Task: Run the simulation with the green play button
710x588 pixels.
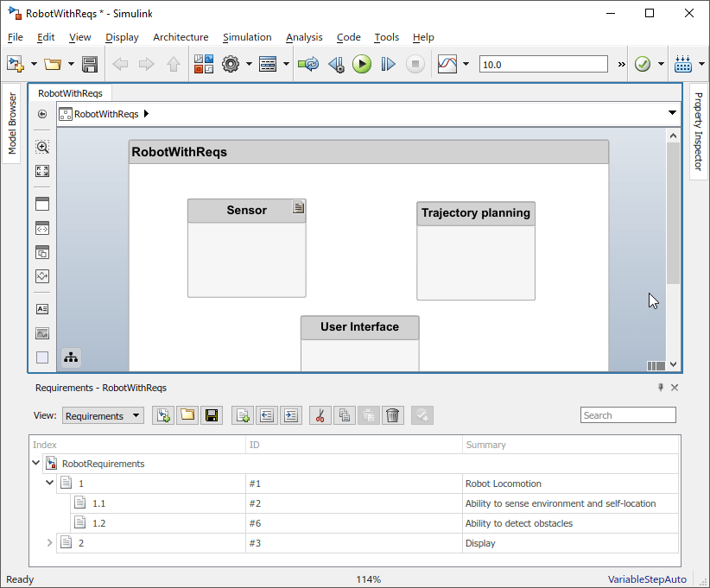Action: click(x=362, y=63)
